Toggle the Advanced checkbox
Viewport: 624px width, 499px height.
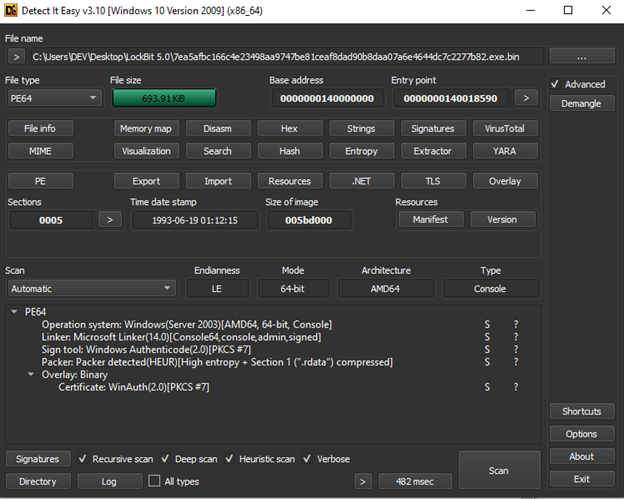pyautogui.click(x=557, y=84)
